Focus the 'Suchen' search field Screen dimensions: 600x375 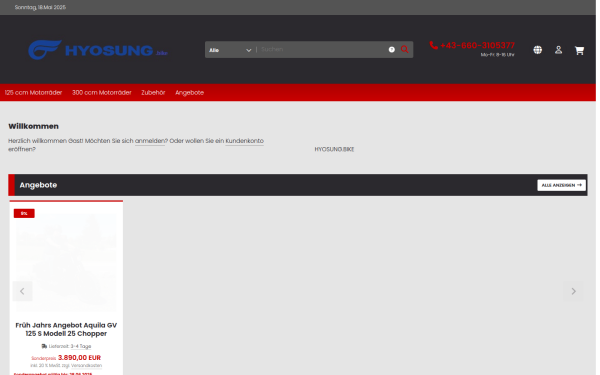click(323, 49)
